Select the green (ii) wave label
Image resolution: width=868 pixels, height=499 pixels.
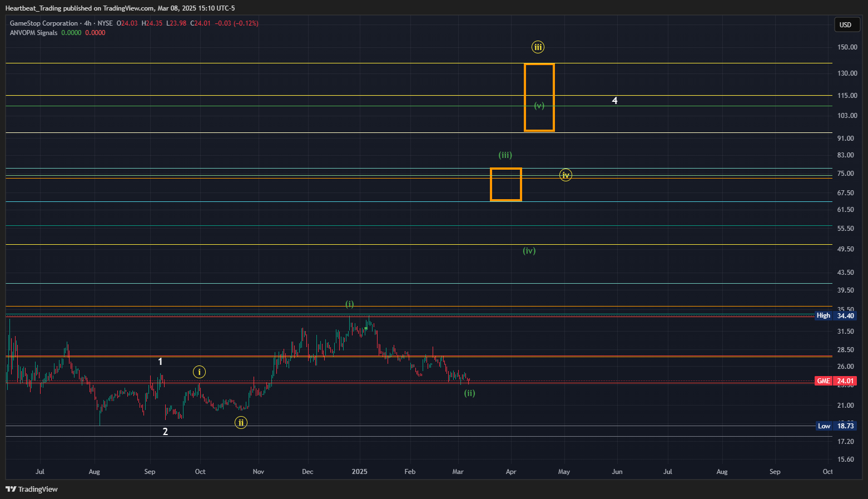tap(470, 393)
